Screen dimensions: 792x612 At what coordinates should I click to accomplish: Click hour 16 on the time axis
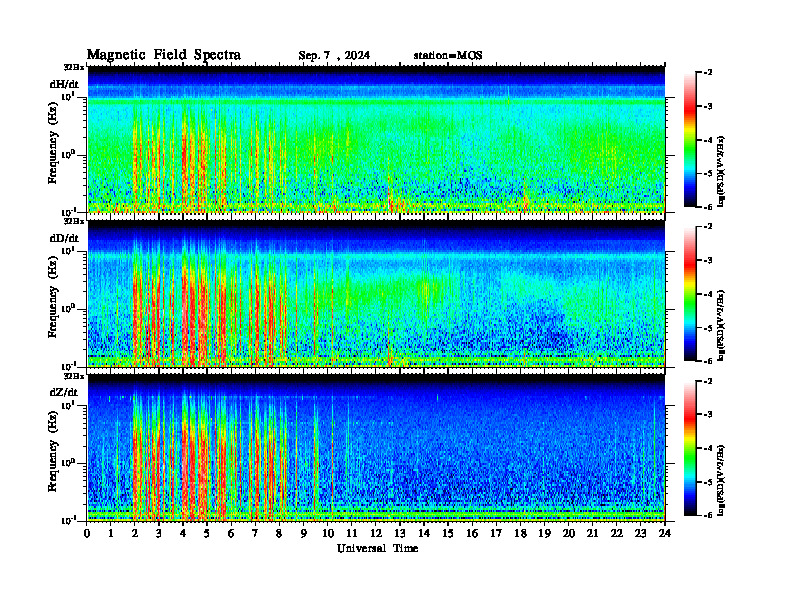pos(472,534)
